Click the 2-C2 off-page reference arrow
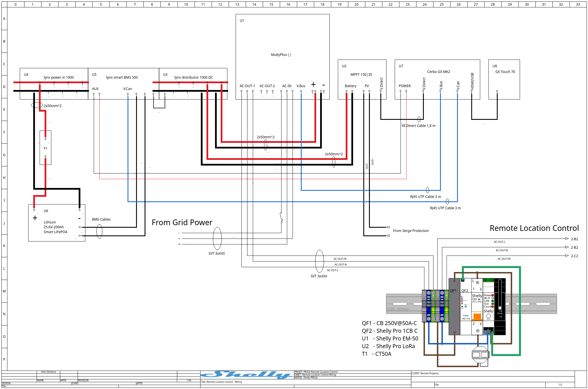The width and height of the screenshot is (588, 389). [x=567, y=256]
